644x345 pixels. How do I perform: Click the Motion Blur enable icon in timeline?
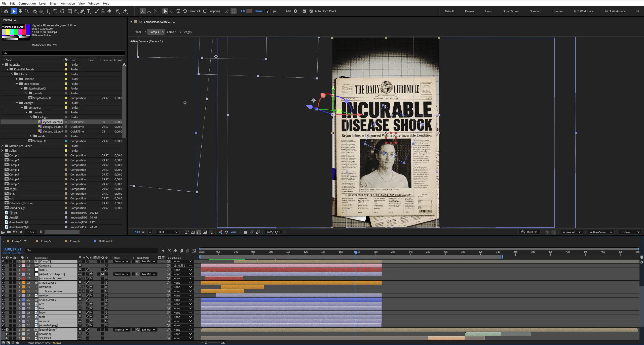187,251
